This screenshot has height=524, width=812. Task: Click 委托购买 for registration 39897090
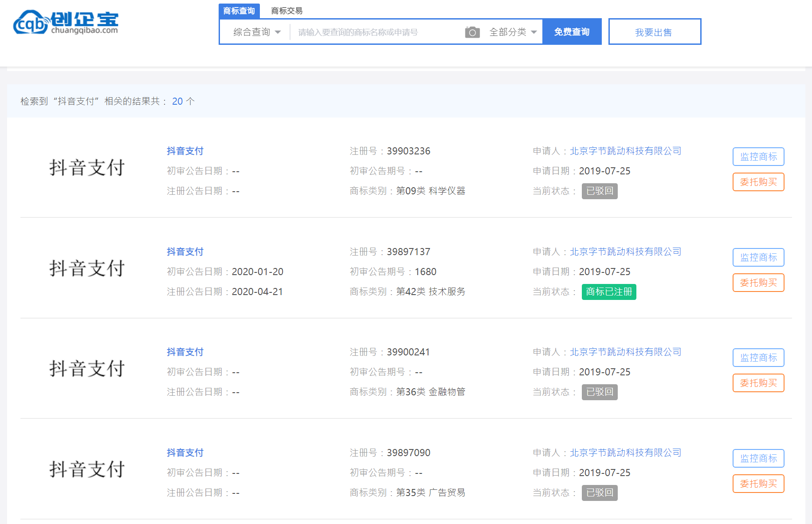(758, 484)
